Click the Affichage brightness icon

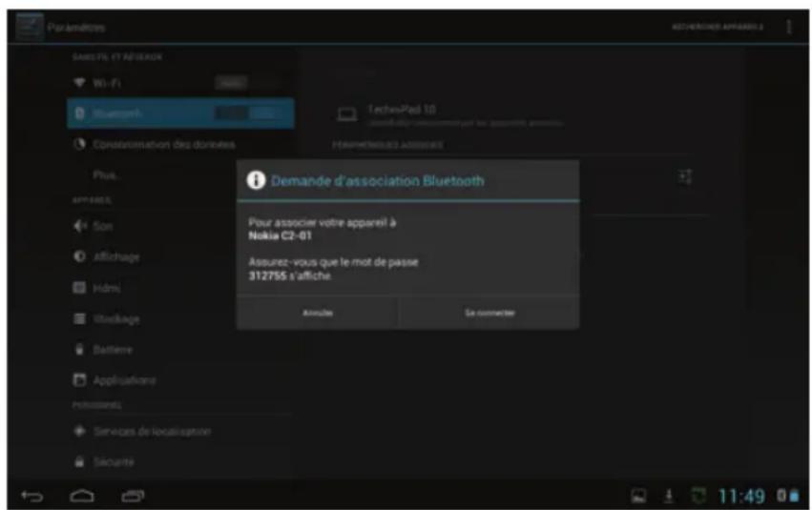tap(79, 256)
